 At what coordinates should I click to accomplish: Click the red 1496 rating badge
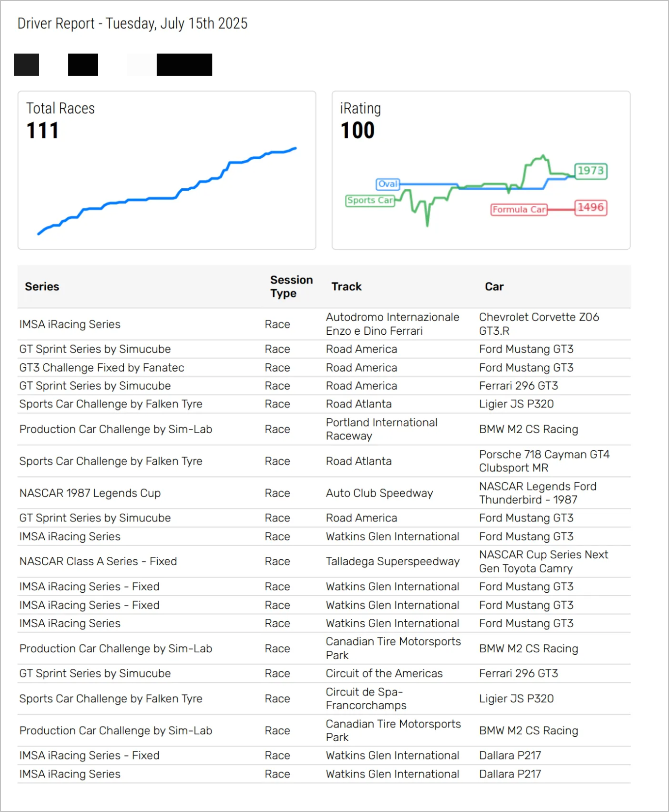click(x=590, y=207)
